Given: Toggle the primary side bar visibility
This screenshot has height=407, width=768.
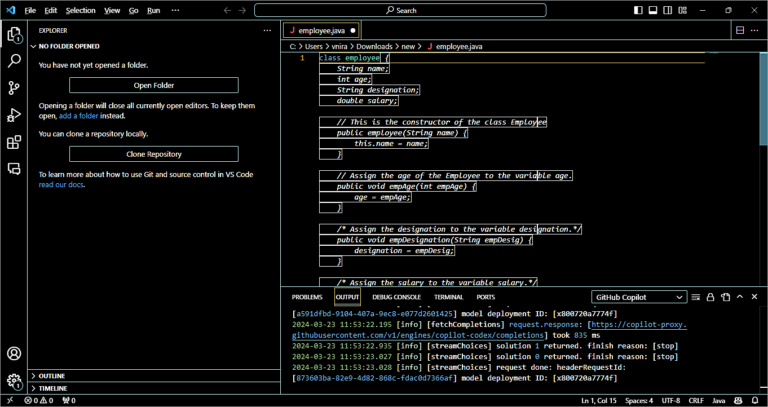Looking at the screenshot, I should pyautogui.click(x=639, y=10).
